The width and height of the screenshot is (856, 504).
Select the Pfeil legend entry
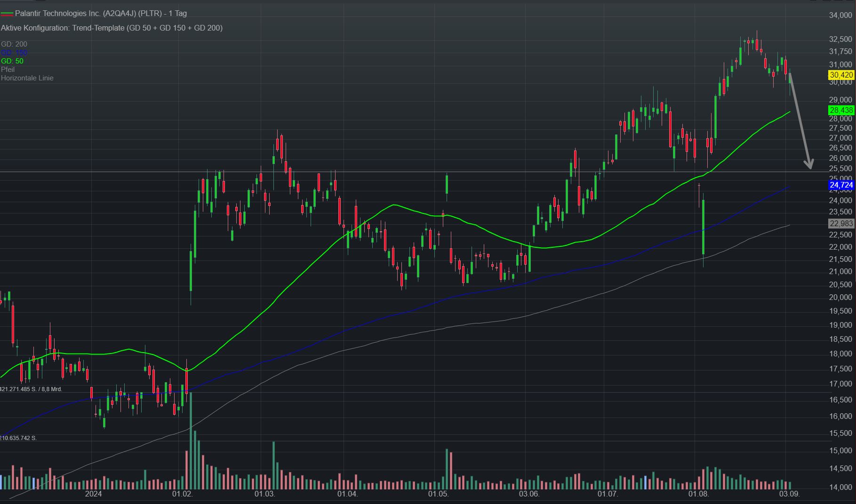8,70
